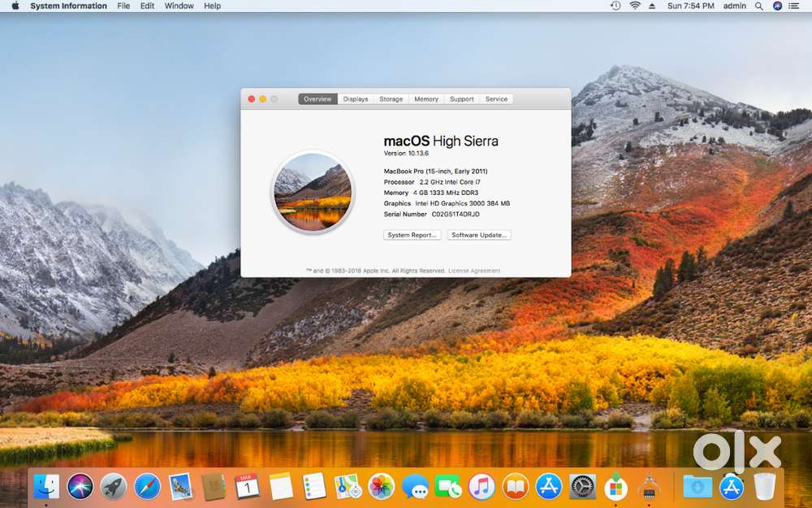Open the admin user menu
The width and height of the screenshot is (812, 508).
734,6
